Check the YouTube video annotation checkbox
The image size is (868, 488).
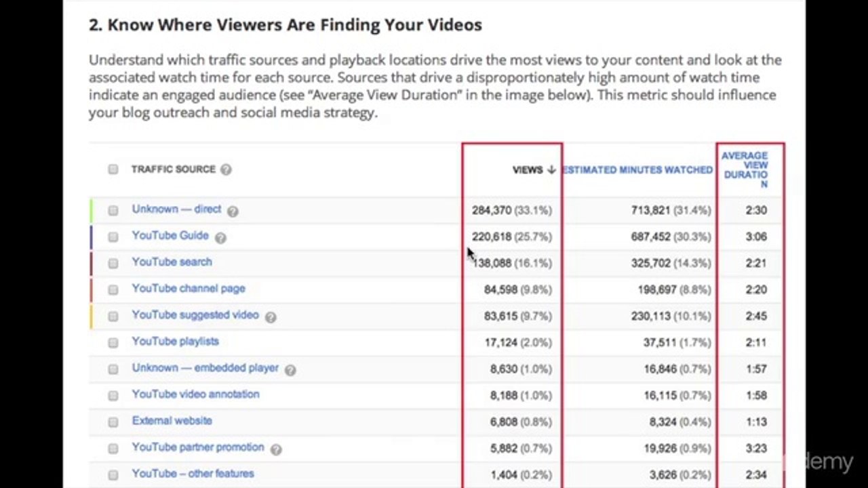pyautogui.click(x=113, y=395)
